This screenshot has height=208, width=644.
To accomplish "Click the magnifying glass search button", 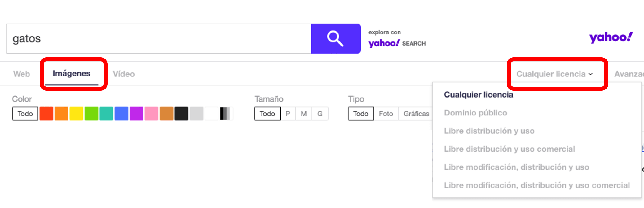I will [336, 39].
